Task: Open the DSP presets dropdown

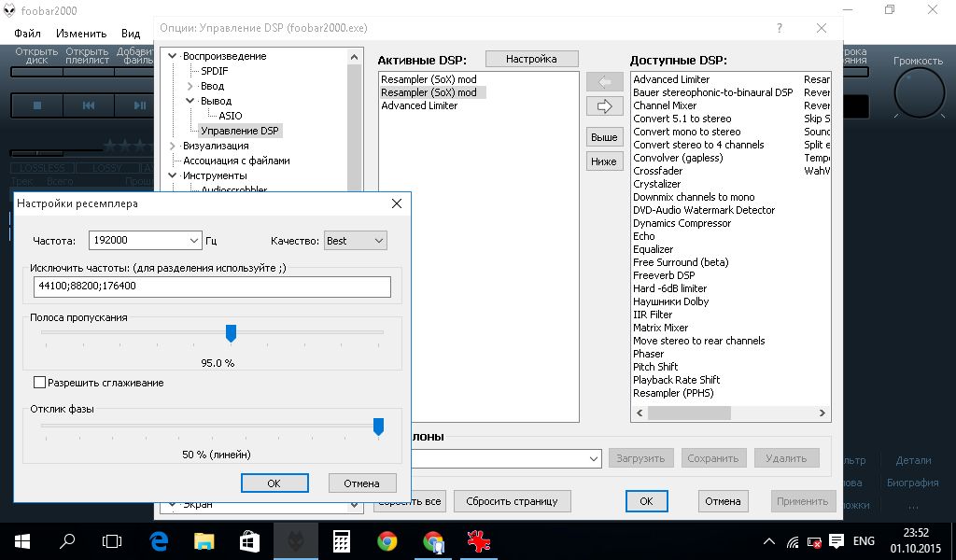Action: pyautogui.click(x=594, y=459)
